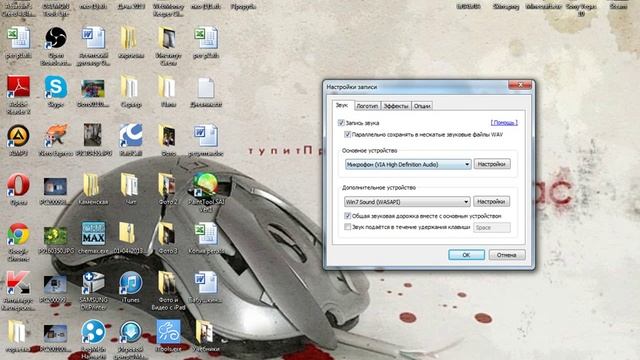Switch to the Опции tab
The height and width of the screenshot is (360, 640).
click(x=422, y=106)
